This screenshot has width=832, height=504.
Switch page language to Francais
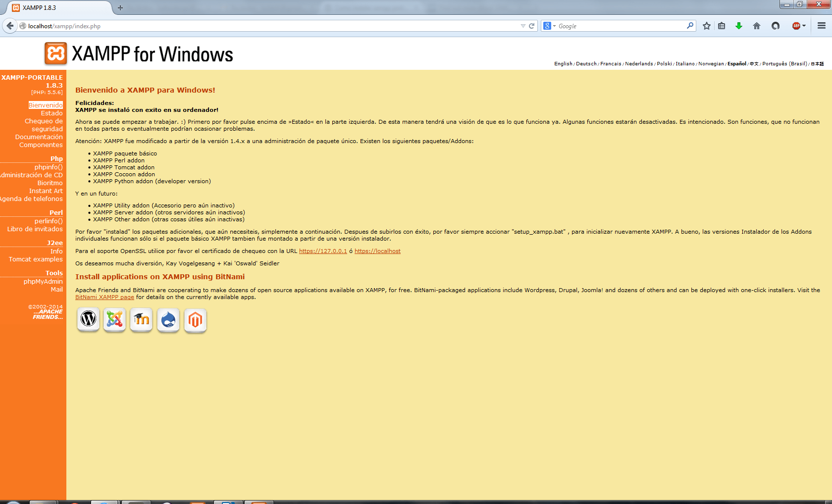(611, 63)
